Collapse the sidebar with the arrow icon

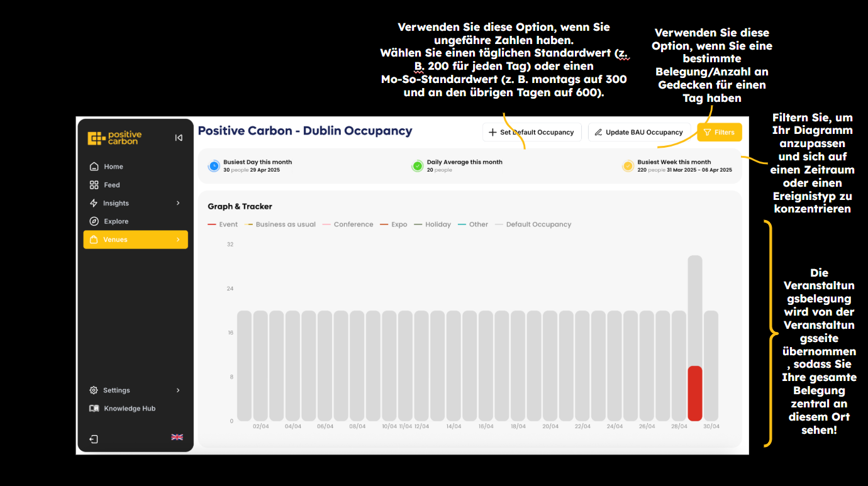click(x=179, y=138)
